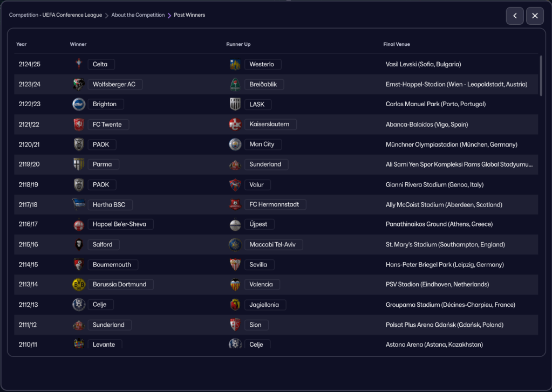
Task: Click the Sevilla club badge icon
Action: (235, 264)
